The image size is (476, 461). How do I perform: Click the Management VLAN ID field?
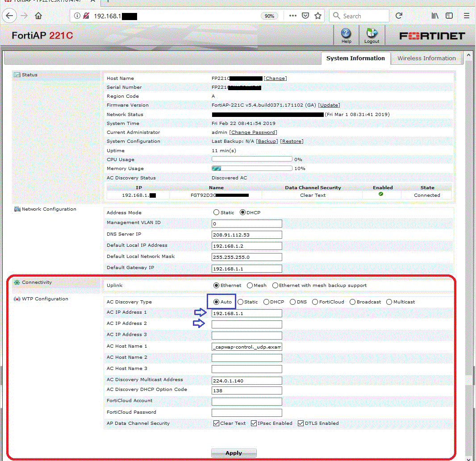(x=247, y=224)
